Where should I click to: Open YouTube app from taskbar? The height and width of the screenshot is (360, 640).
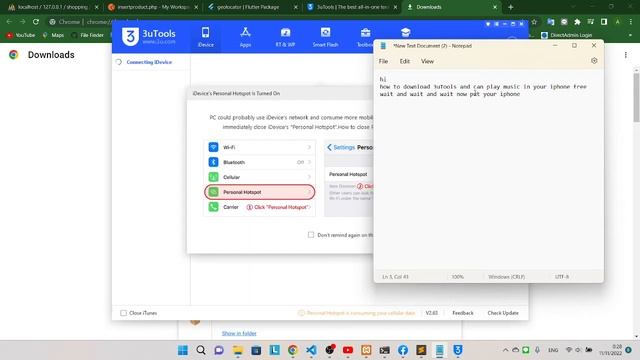click(348, 350)
